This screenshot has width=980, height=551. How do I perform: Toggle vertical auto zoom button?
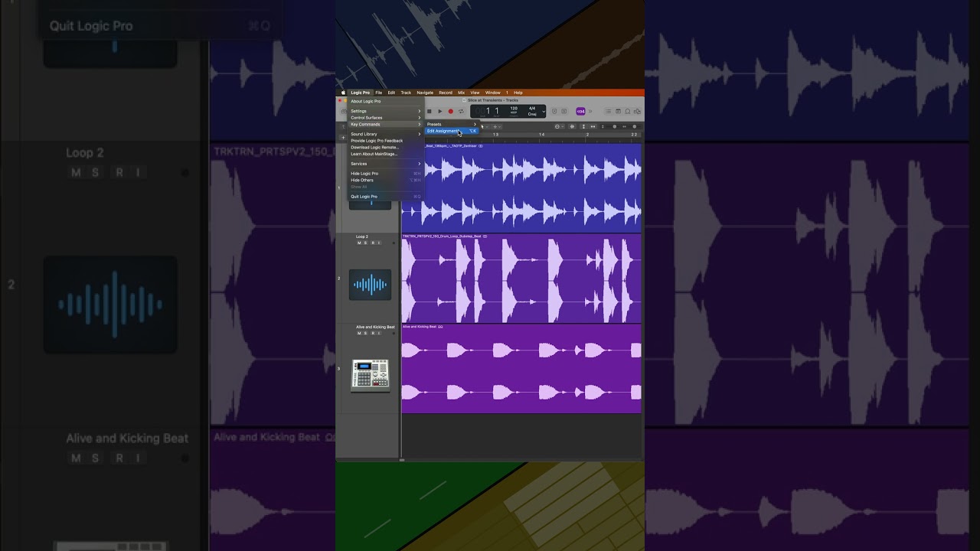tap(583, 126)
